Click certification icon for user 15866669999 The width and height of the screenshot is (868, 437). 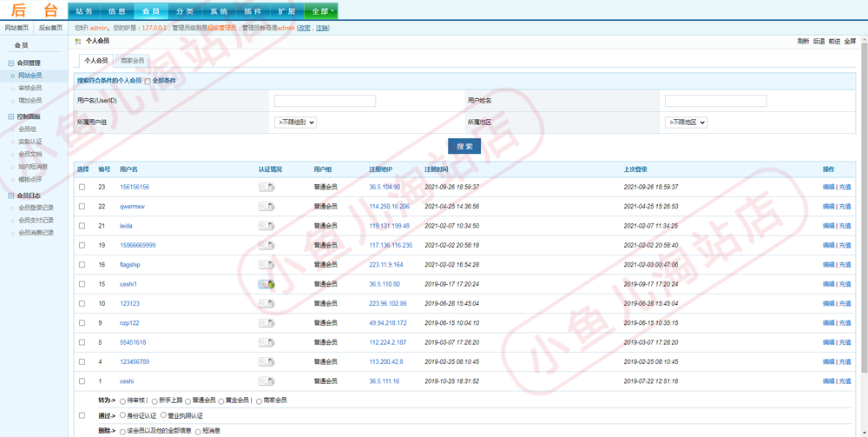click(266, 245)
